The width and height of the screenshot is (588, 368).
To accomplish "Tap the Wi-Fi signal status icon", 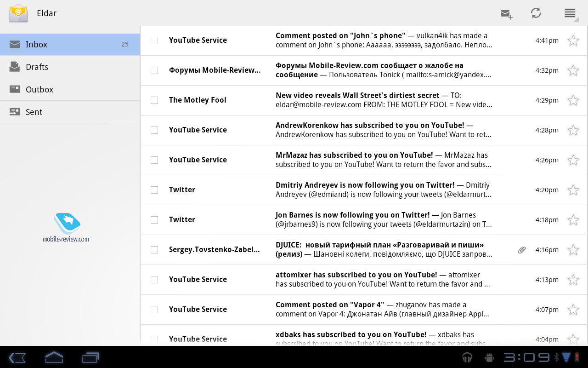I will 566,357.
